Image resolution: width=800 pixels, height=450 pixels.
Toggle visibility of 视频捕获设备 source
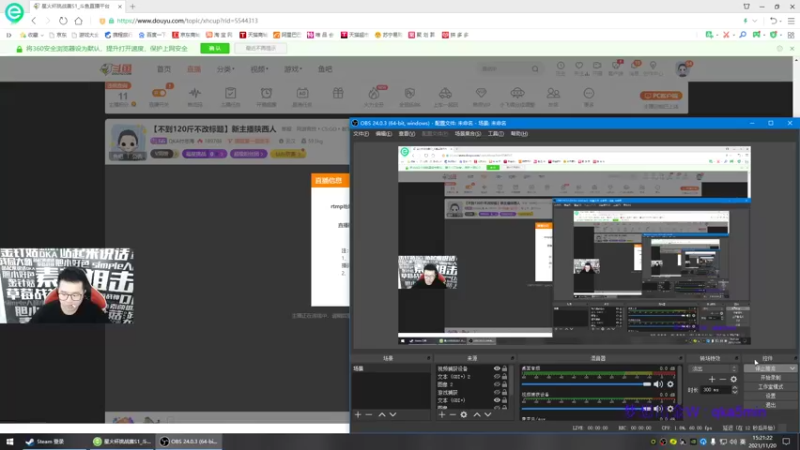click(x=496, y=368)
